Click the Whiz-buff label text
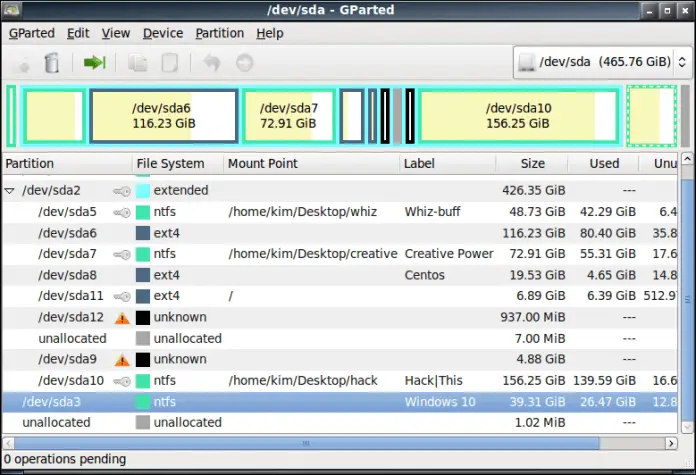 coord(432,212)
